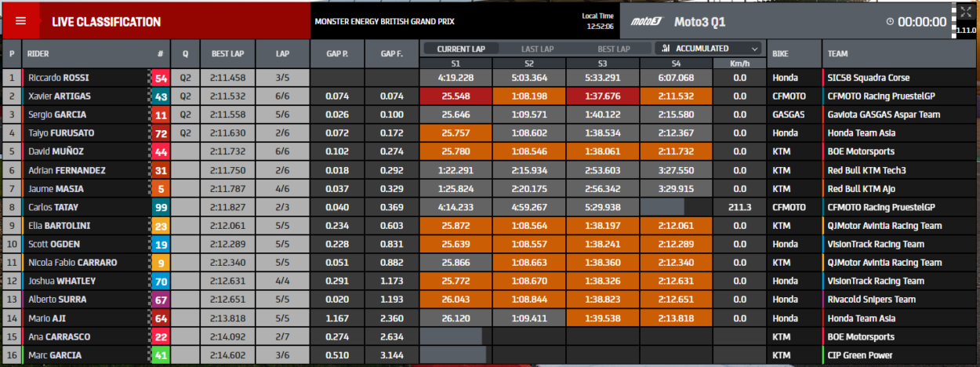Viewport: 980px width, 367px height.
Task: Click number badge 43
Action: click(161, 96)
